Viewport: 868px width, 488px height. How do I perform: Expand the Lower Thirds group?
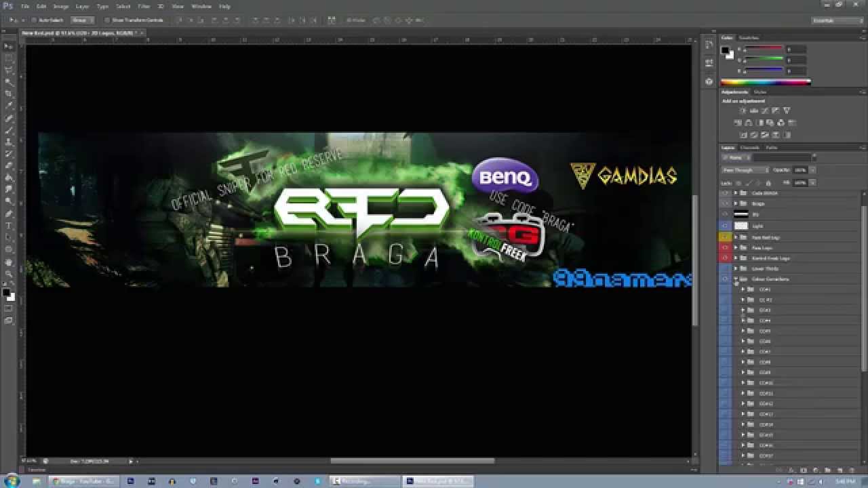(x=736, y=268)
